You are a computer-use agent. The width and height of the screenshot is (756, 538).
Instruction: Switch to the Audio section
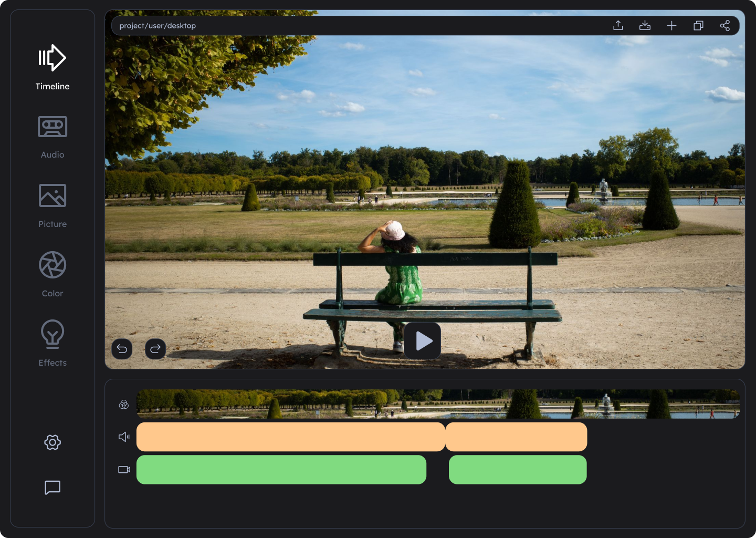point(52,137)
